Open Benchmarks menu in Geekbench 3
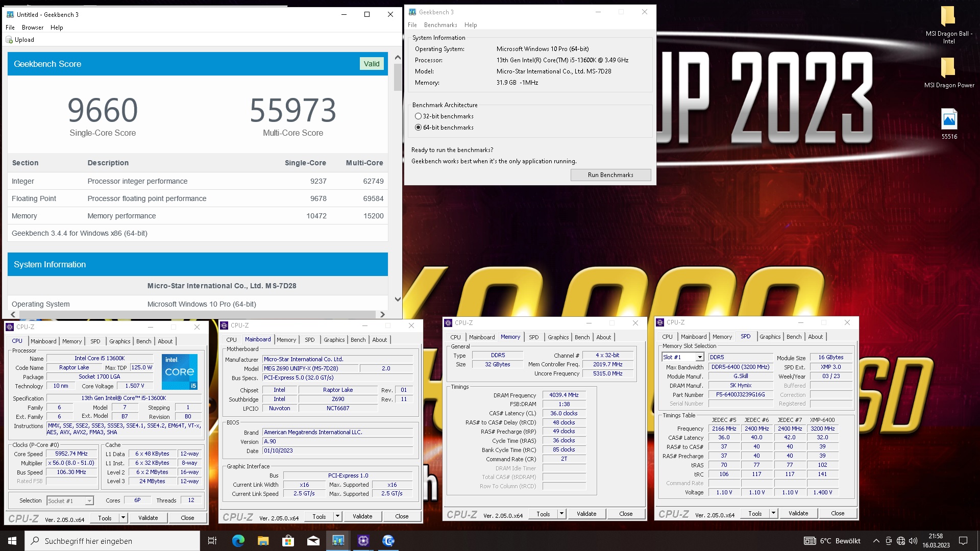 [440, 25]
